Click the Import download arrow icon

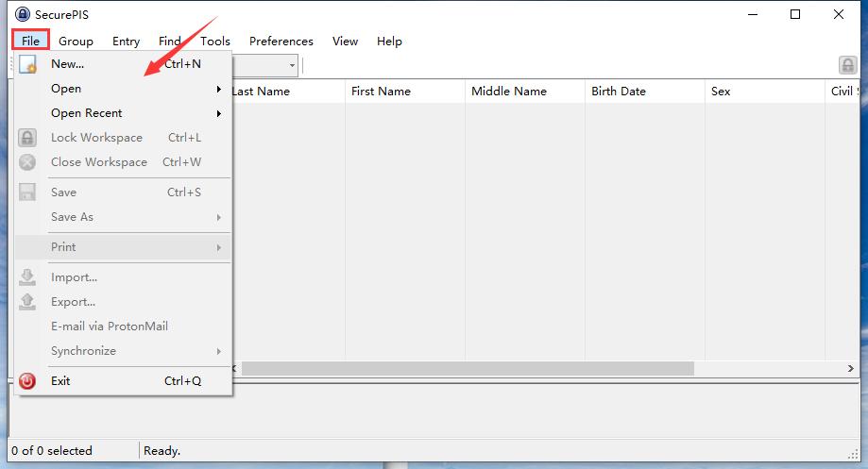(x=28, y=277)
